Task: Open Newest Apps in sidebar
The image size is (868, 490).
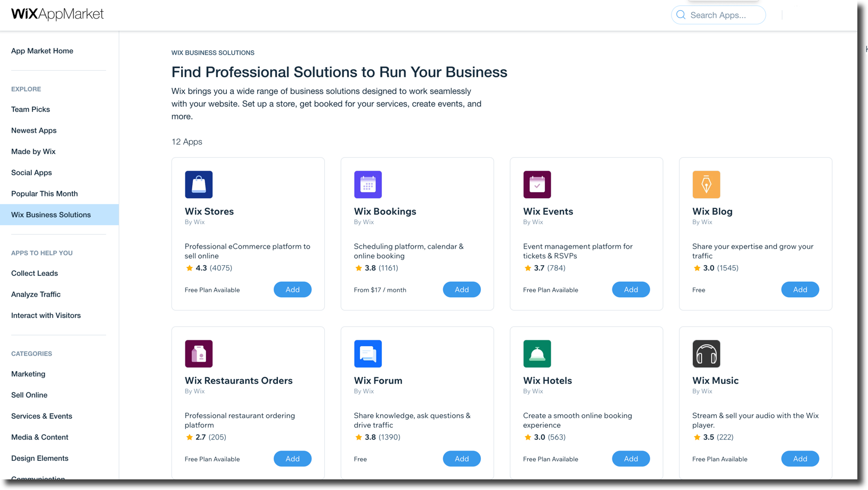Action: tap(34, 130)
